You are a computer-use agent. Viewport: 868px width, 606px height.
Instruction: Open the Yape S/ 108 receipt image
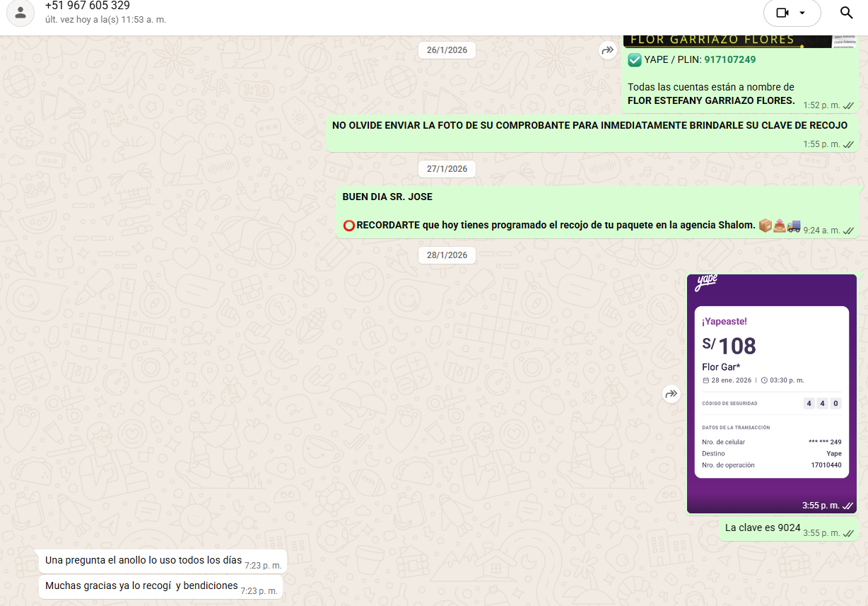771,392
